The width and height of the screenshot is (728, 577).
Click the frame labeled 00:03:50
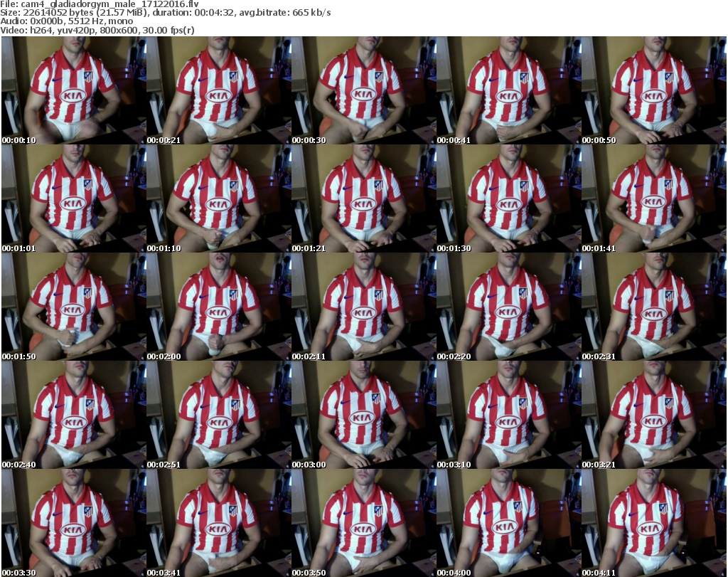(363, 523)
